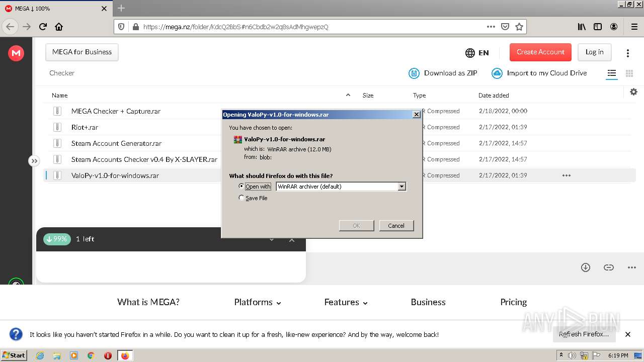The height and width of the screenshot is (362, 644).
Task: Open a new browser tab
Action: point(121,8)
